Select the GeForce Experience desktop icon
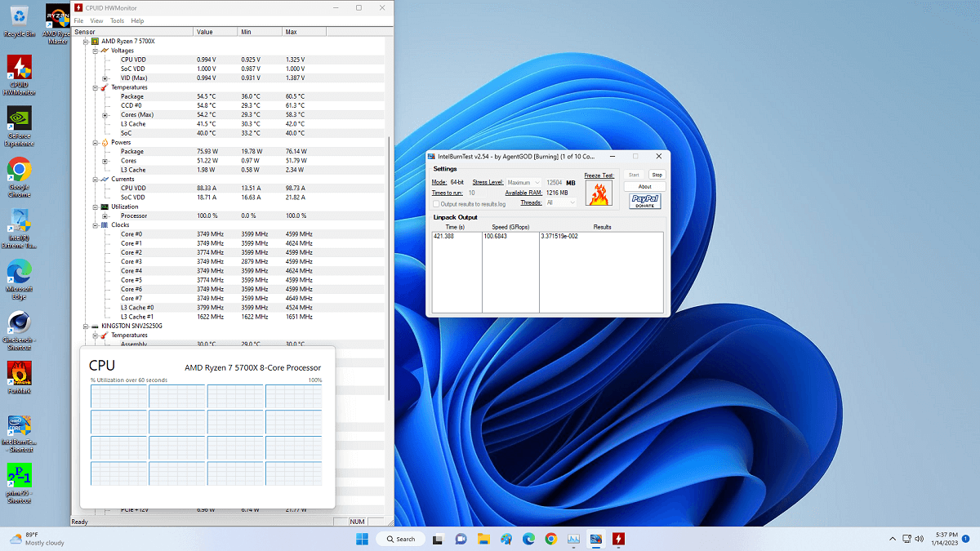 tap(20, 127)
